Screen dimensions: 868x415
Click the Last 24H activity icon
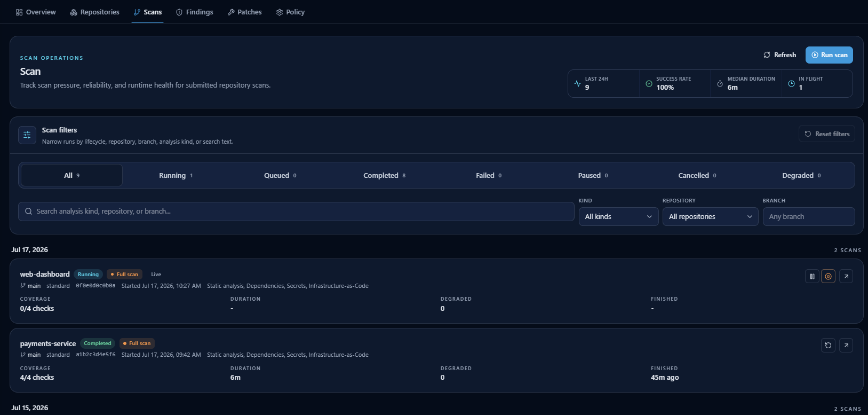[x=577, y=83]
